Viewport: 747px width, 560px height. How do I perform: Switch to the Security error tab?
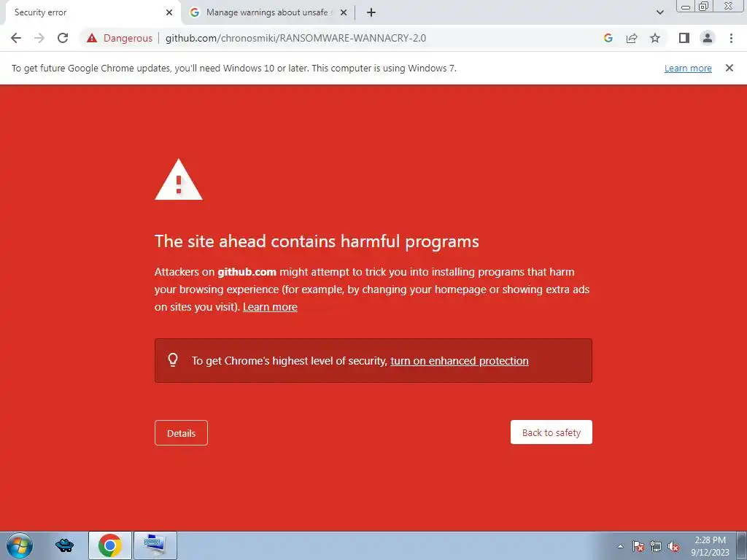tap(90, 12)
